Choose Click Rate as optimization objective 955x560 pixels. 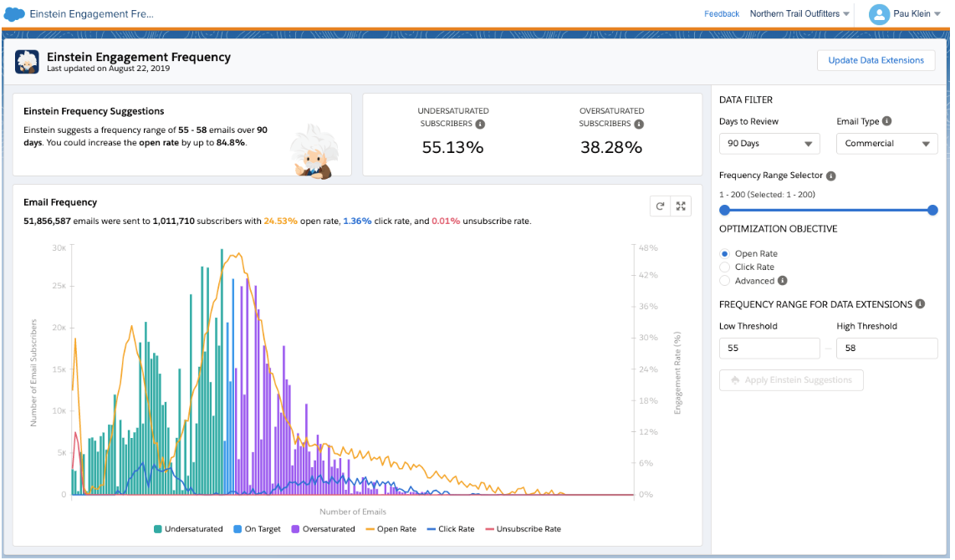coord(724,267)
